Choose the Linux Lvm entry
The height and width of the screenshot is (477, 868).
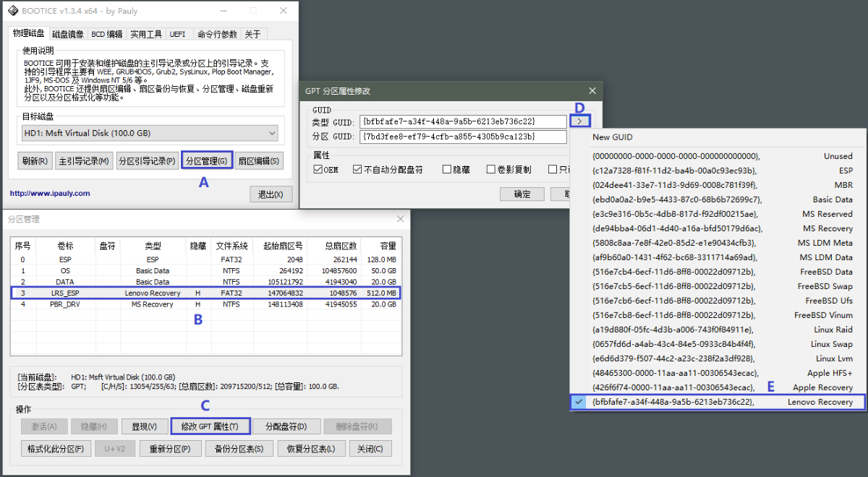click(718, 358)
